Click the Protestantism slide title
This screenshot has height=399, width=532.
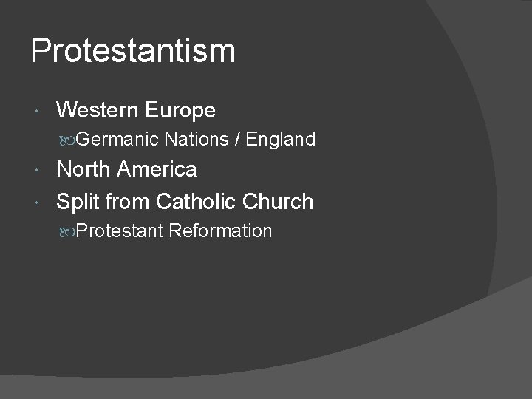coord(133,52)
